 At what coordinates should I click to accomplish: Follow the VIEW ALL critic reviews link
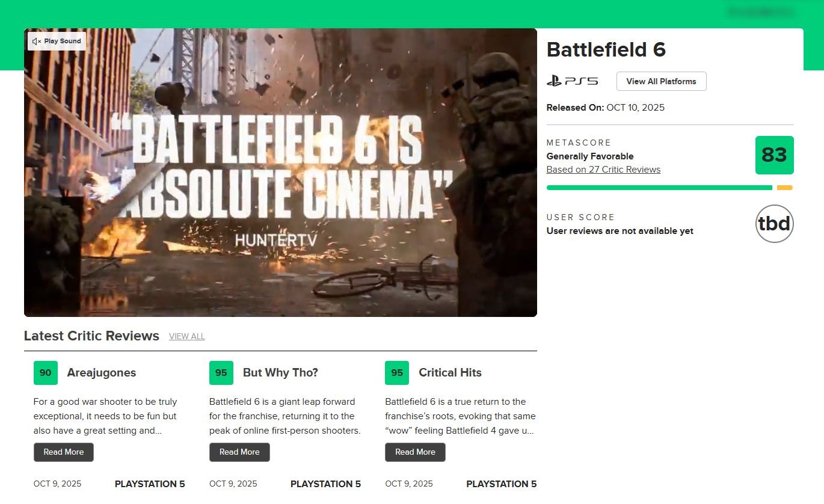point(186,337)
